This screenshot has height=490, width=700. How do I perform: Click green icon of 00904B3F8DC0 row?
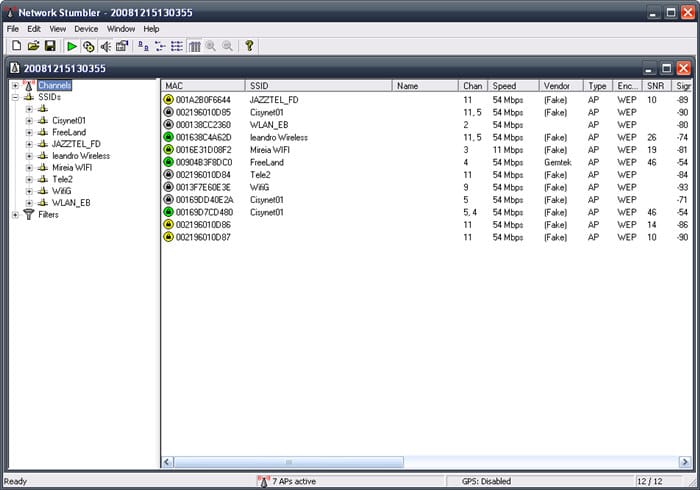(x=168, y=162)
